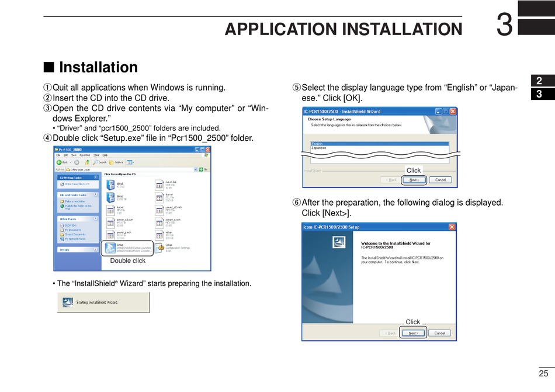Open the File menu in the Explorer window
This screenshot has width=555, height=392.
click(x=58, y=155)
